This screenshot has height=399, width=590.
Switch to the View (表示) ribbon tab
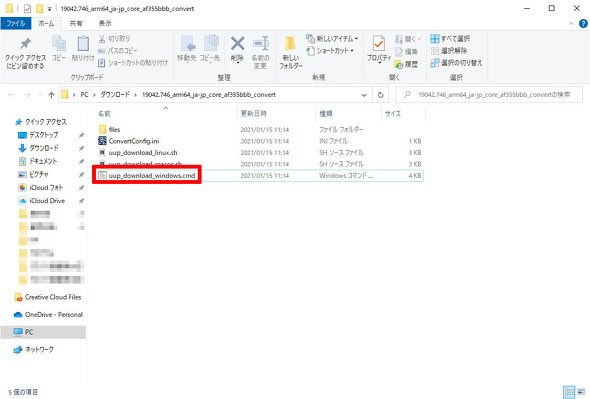click(x=105, y=23)
